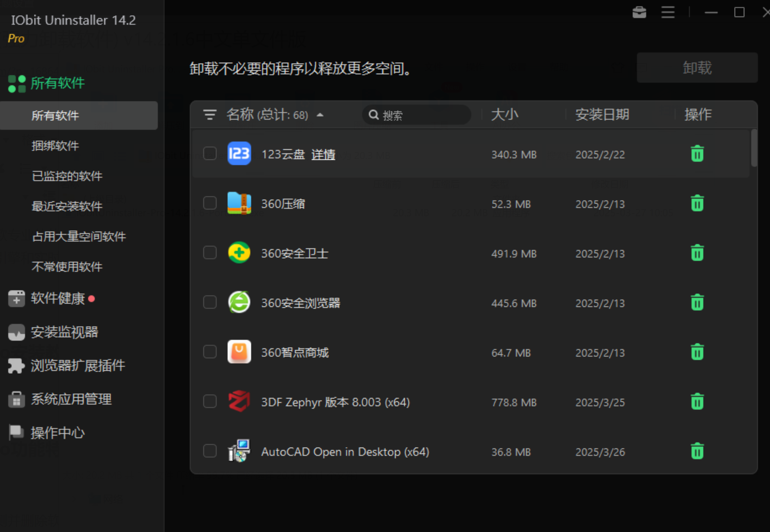Click the filter icon beside 名称
The height and width of the screenshot is (532, 770).
pos(210,115)
